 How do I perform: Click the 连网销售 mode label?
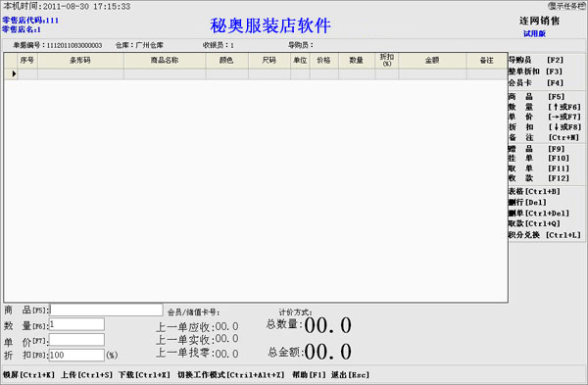[540, 21]
